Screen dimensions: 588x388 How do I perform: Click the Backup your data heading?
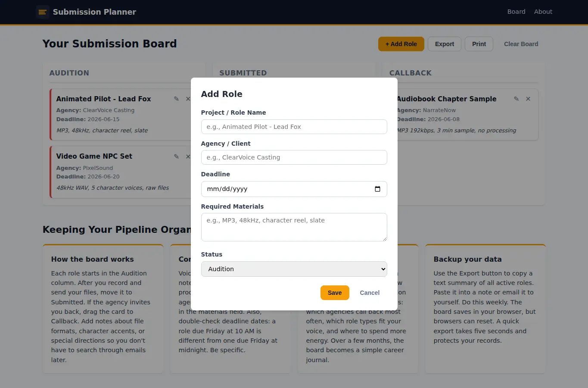point(467,259)
